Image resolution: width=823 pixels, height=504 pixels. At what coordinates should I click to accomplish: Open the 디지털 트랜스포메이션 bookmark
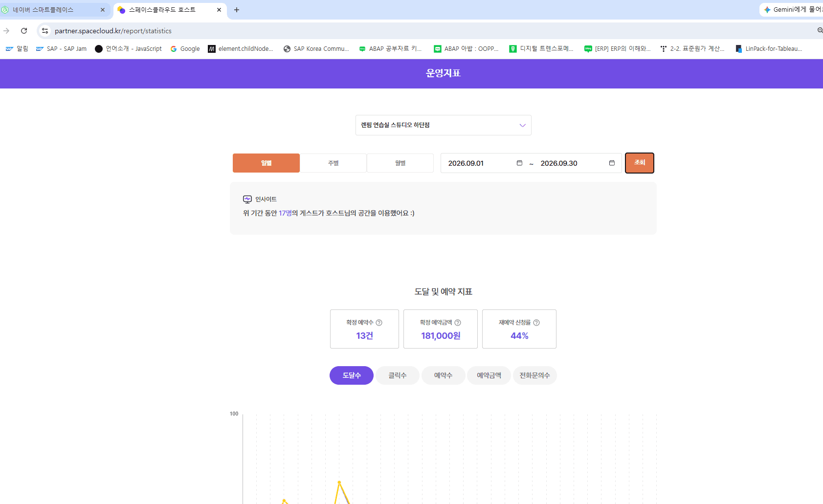click(541, 49)
